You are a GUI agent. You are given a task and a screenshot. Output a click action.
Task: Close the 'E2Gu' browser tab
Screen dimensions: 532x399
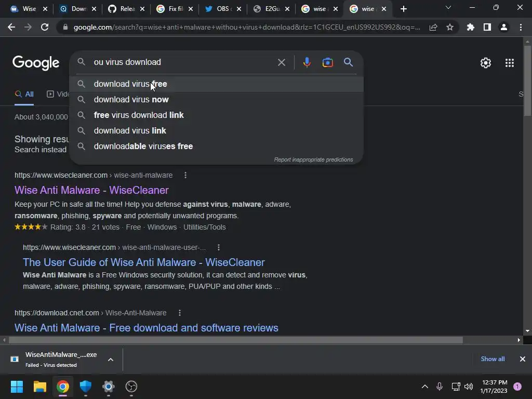(287, 9)
